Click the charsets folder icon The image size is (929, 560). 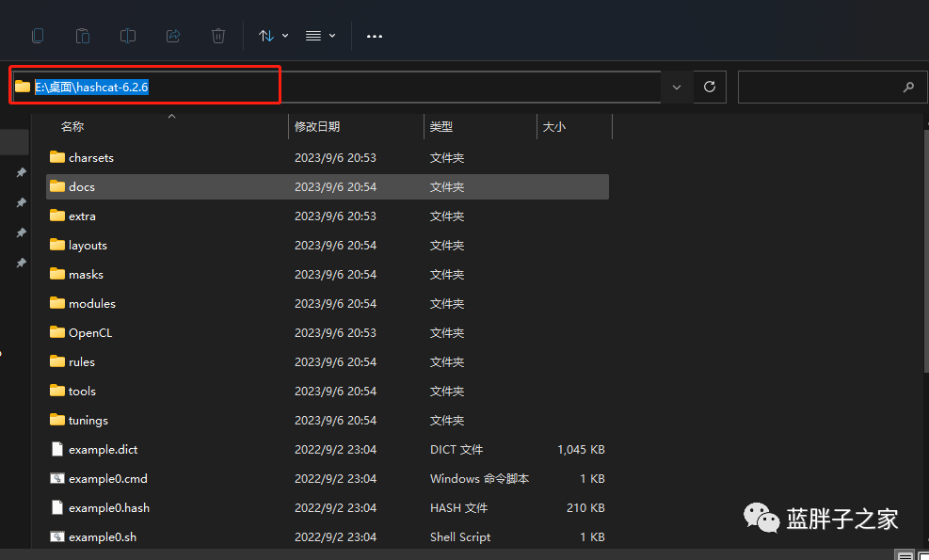[56, 157]
